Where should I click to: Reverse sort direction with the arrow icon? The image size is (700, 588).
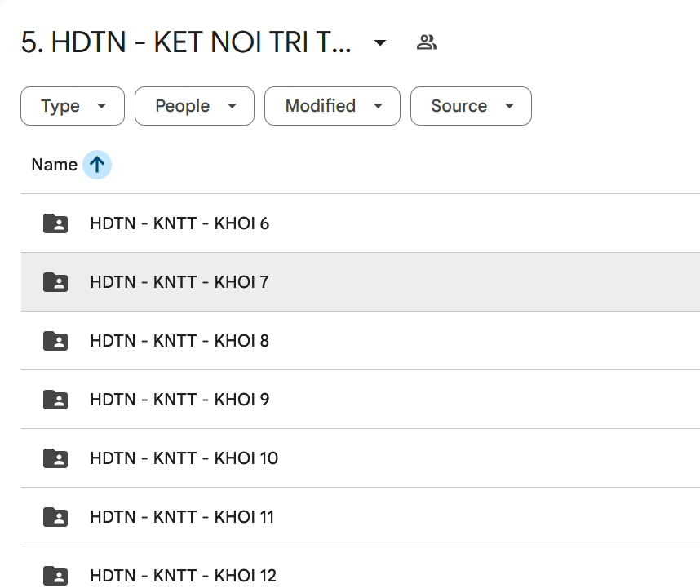click(97, 165)
